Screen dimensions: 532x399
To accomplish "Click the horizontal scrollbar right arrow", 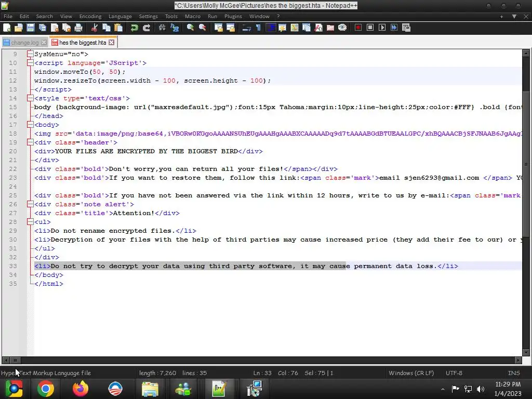I will coord(518,360).
